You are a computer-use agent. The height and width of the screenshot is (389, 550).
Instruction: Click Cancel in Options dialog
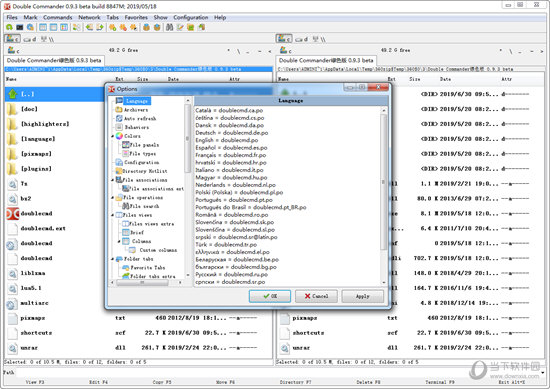(316, 296)
